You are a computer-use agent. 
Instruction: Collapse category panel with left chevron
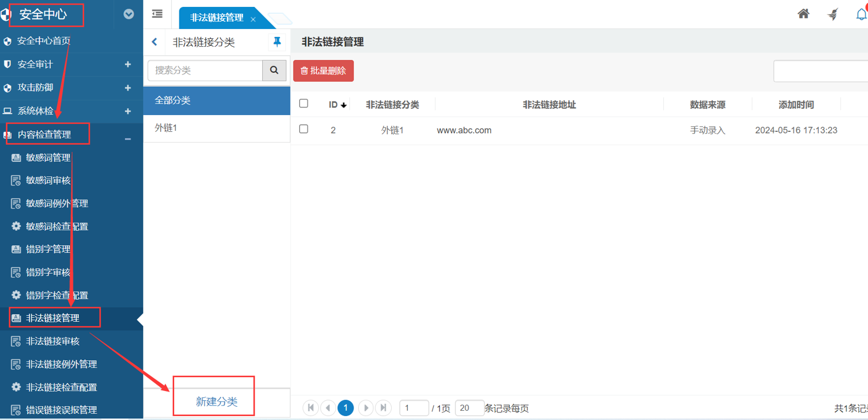point(155,42)
